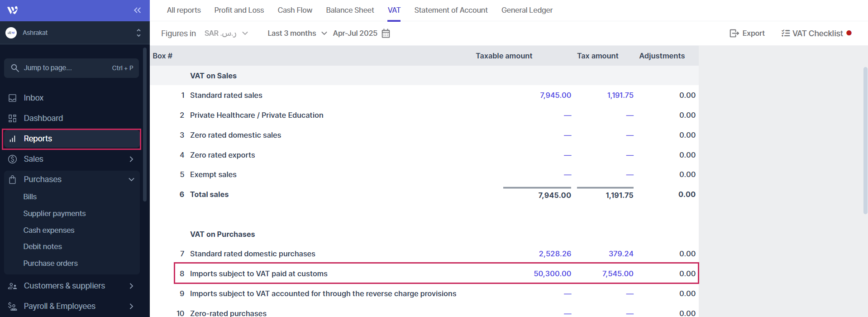868x317 pixels.
Task: Open the SAR currency dropdown
Action: (x=226, y=34)
